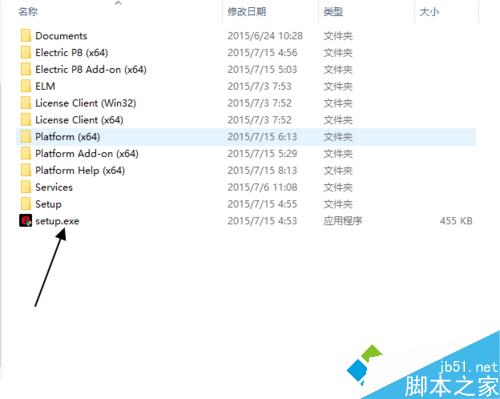Click the Platform Add-on (x64) folder icon
This screenshot has height=399, width=500.
[x=26, y=153]
